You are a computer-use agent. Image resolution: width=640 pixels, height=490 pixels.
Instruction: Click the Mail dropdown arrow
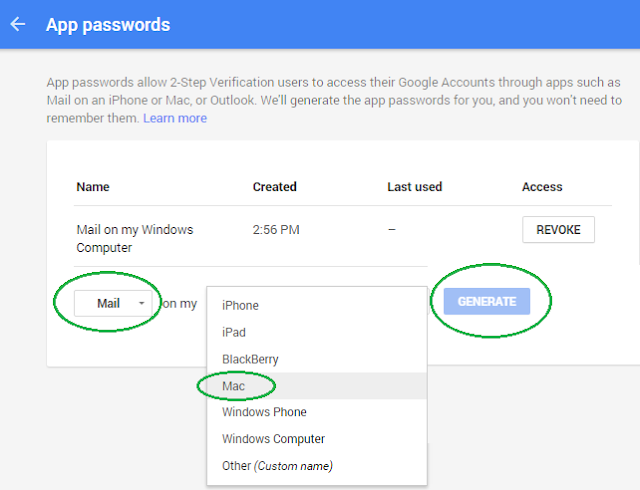(142, 303)
